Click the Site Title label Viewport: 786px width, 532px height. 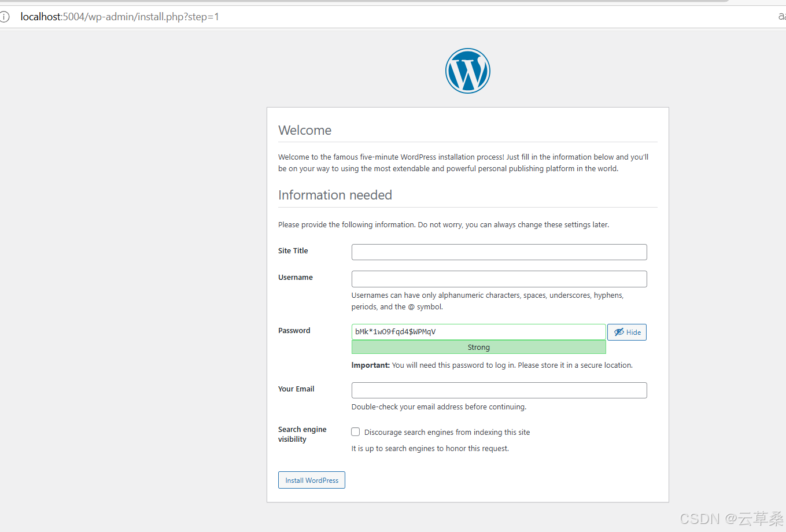[x=293, y=250]
